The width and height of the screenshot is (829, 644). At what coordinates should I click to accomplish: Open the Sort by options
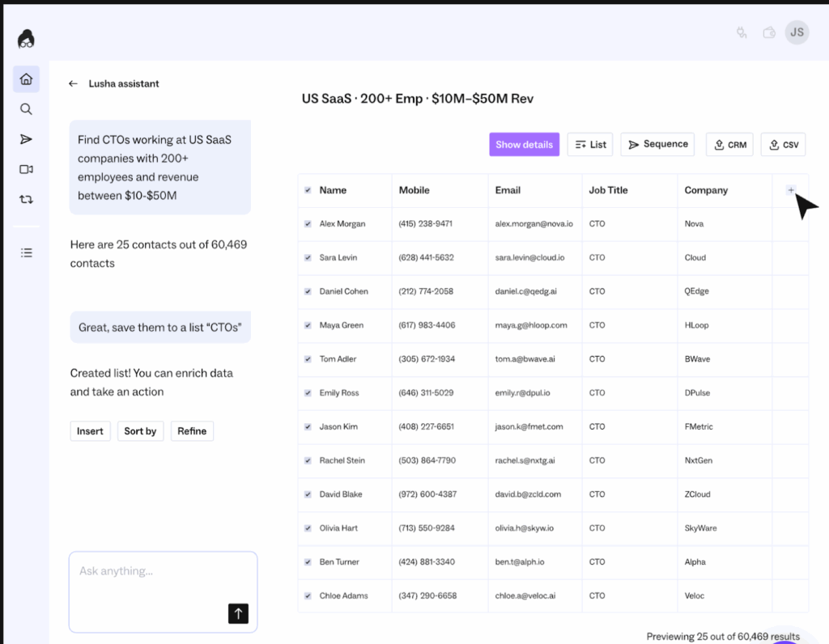(140, 431)
